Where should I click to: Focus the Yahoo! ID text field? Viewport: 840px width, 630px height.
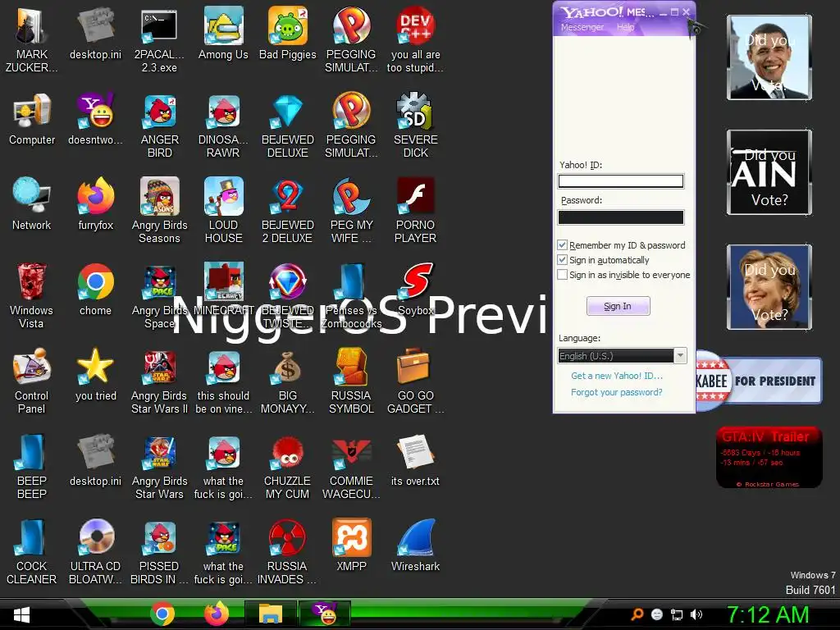click(x=621, y=181)
